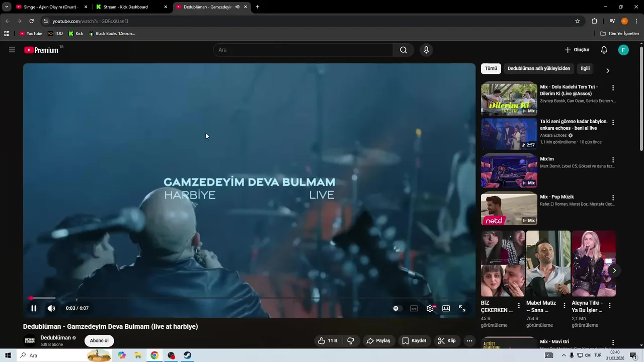Viewport: 644px width, 362px height.
Task: Open options for Mabel Matiz short
Action: click(564, 305)
